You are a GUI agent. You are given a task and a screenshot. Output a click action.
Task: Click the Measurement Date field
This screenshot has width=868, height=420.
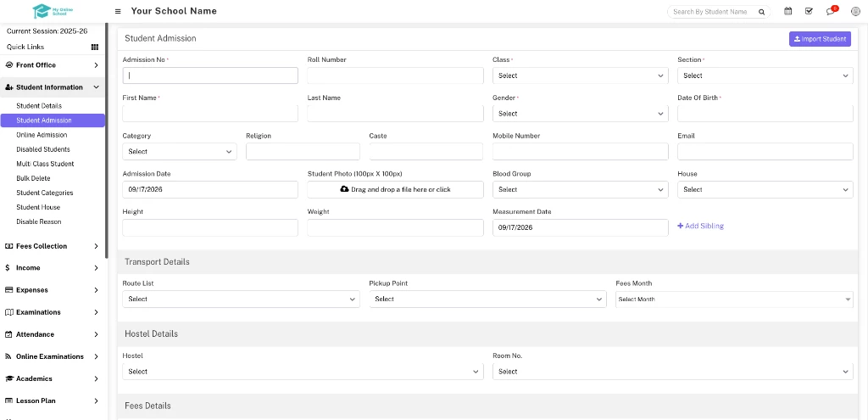(580, 227)
